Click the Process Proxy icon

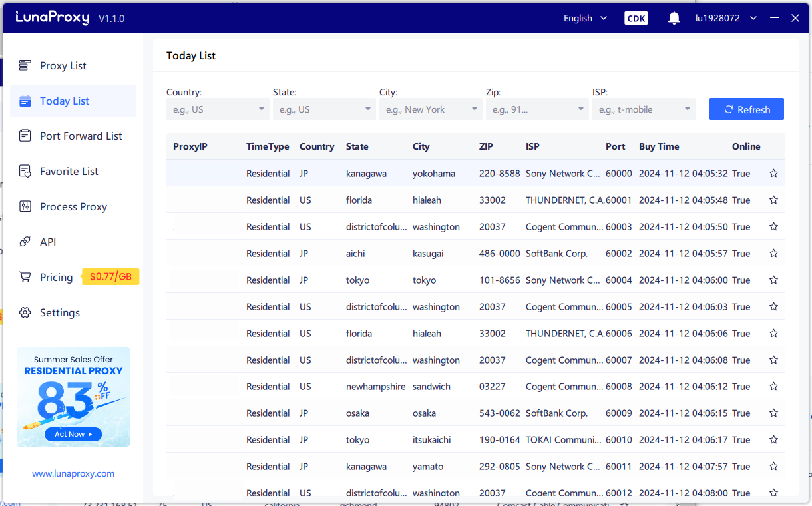point(25,206)
